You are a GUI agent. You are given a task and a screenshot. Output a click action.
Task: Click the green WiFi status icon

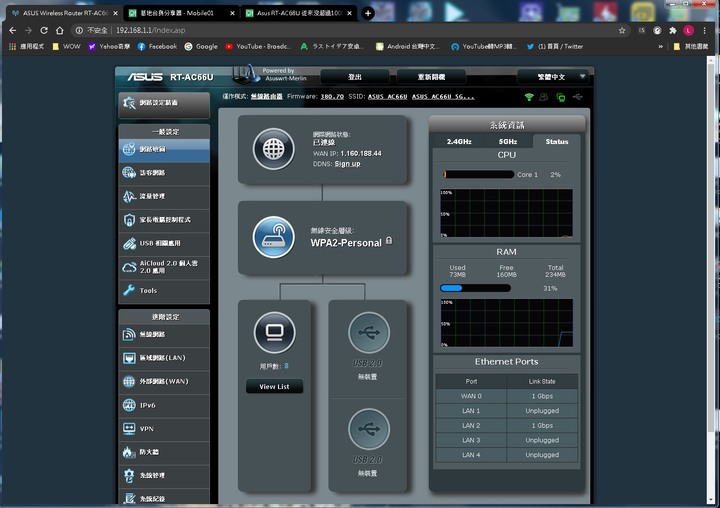529,97
